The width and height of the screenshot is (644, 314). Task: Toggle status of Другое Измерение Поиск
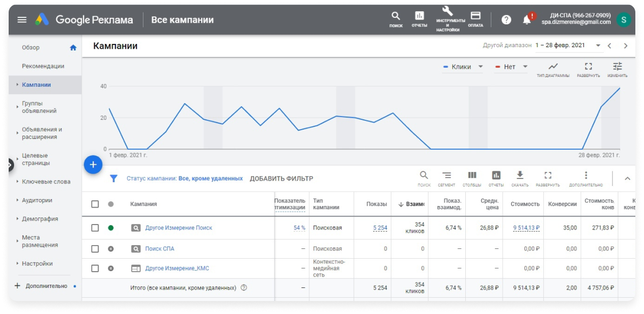[110, 228]
